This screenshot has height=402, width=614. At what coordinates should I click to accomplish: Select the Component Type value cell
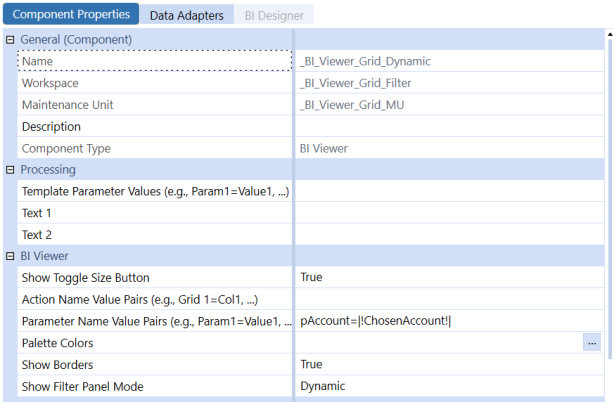click(450, 148)
